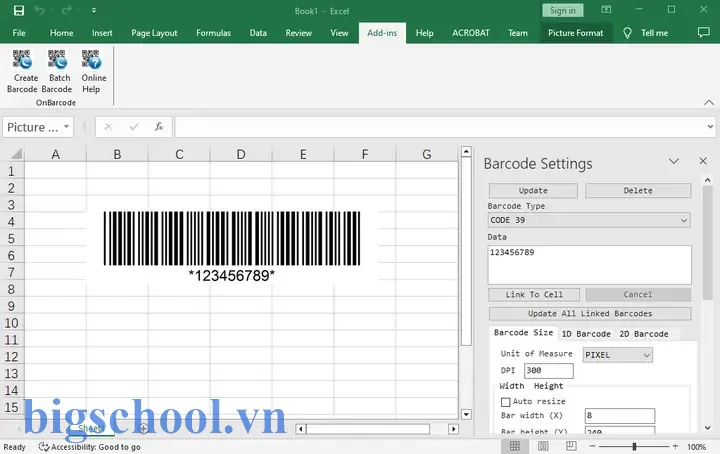Open Barcode Settings task pane options
720x454 pixels.
674,161
